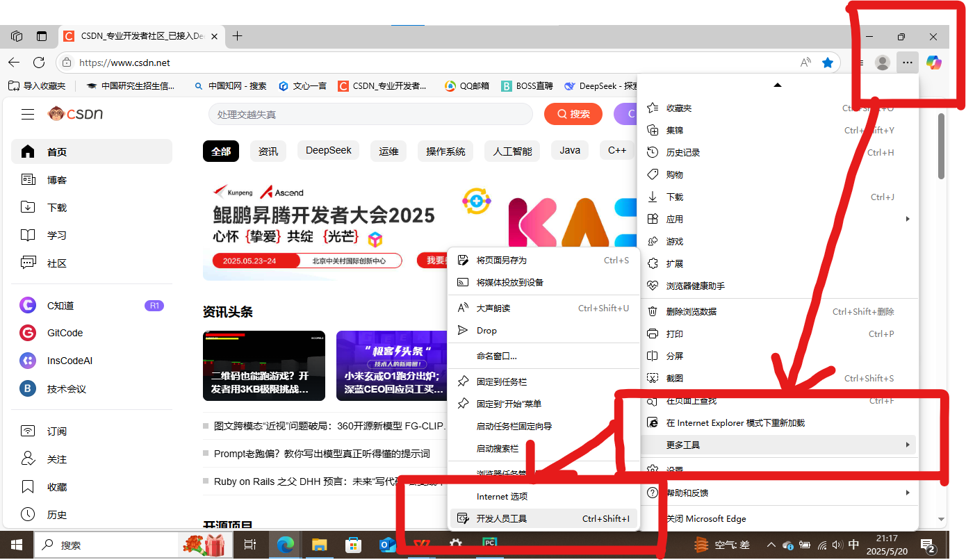Open 中国知网 - 搜索 bookmark
The width and height of the screenshot is (966, 560).
click(230, 86)
